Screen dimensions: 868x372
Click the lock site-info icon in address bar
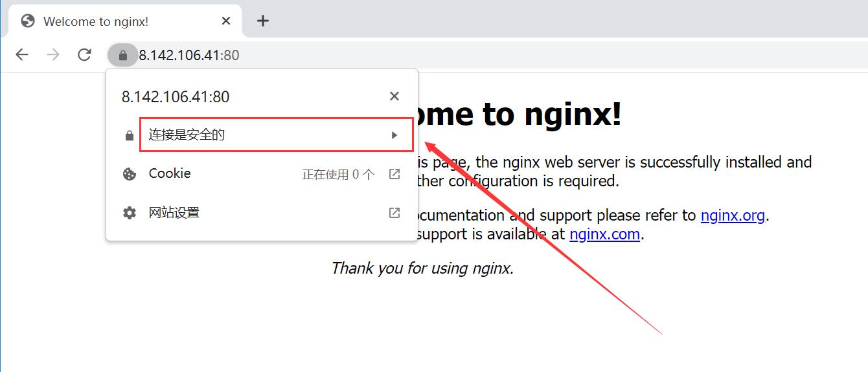tap(123, 56)
